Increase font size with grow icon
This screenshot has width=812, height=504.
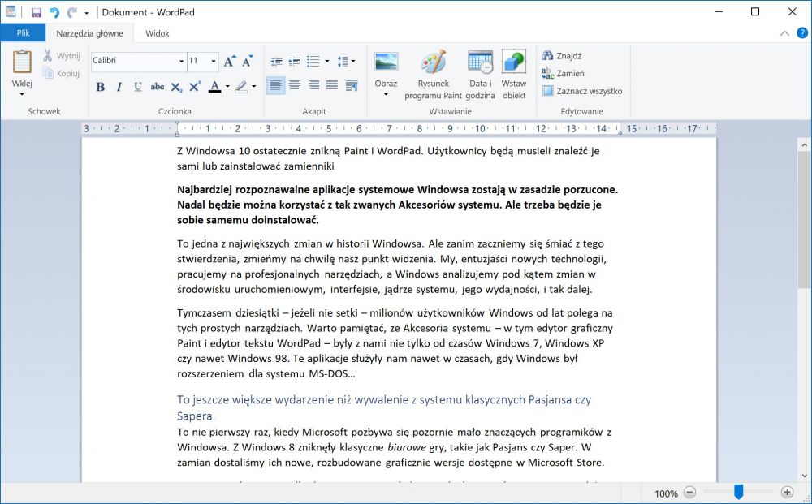coord(230,61)
